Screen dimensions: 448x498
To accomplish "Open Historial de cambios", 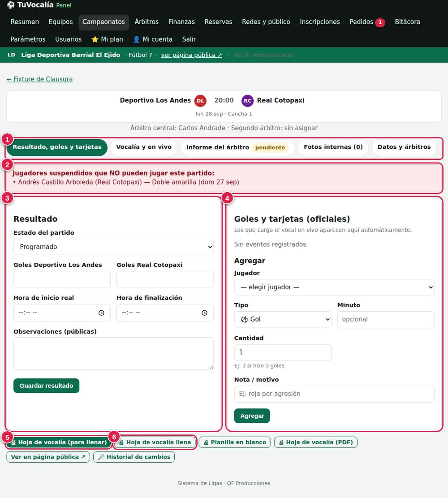I will [134, 457].
